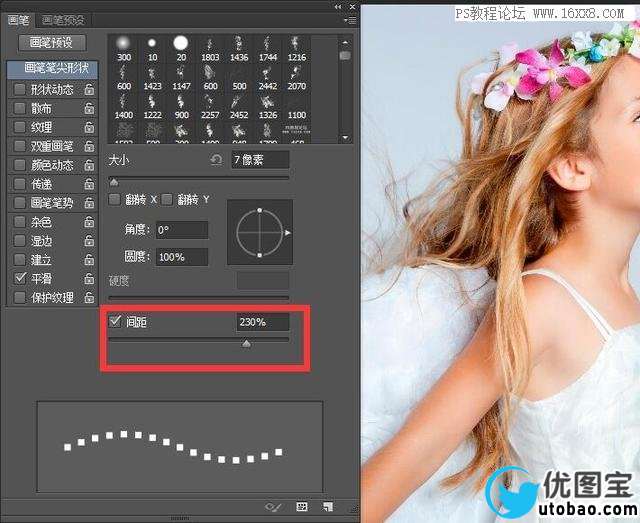Switch to the 画笔预设 tab
Viewport: 640px width, 523px height.
pyautogui.click(x=63, y=20)
